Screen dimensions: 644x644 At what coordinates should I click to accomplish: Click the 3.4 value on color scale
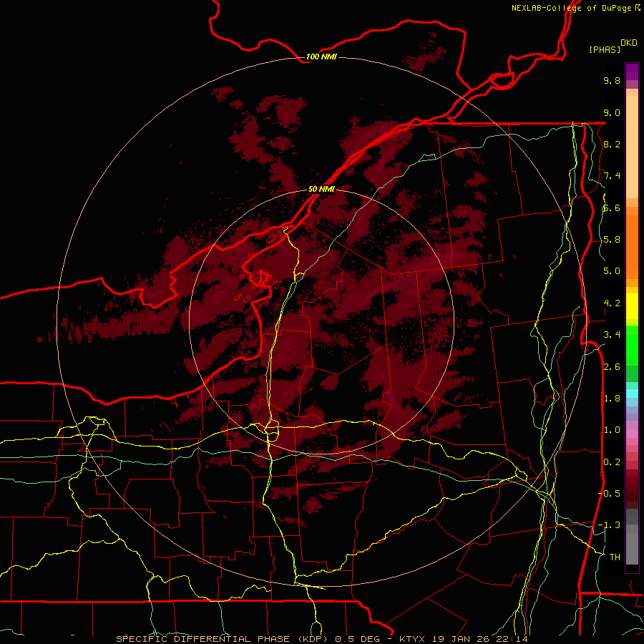click(612, 335)
